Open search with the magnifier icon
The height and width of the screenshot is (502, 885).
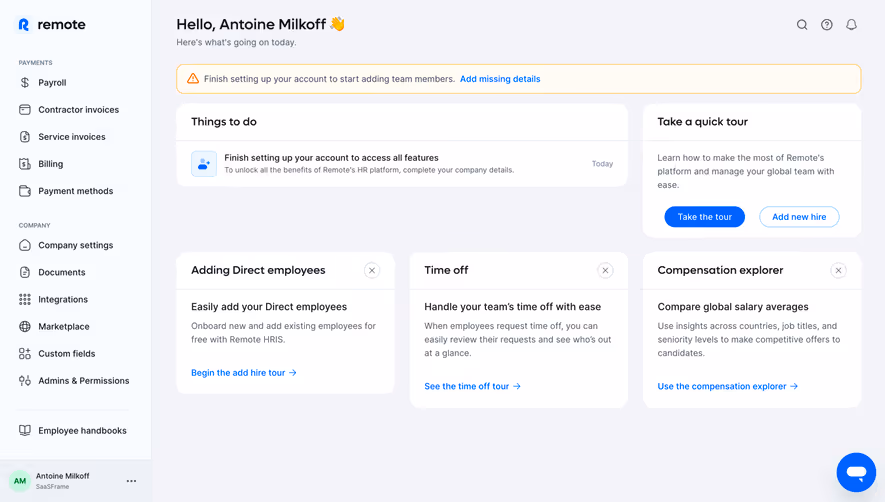tap(802, 25)
